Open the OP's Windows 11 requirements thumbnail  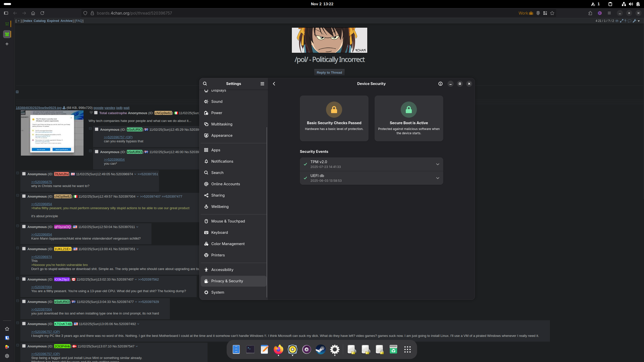pos(52,133)
